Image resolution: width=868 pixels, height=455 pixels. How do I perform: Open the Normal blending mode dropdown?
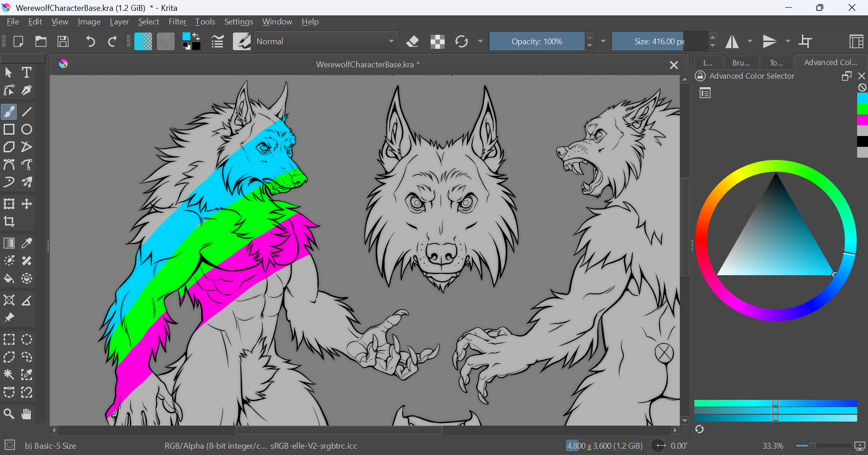(x=326, y=42)
